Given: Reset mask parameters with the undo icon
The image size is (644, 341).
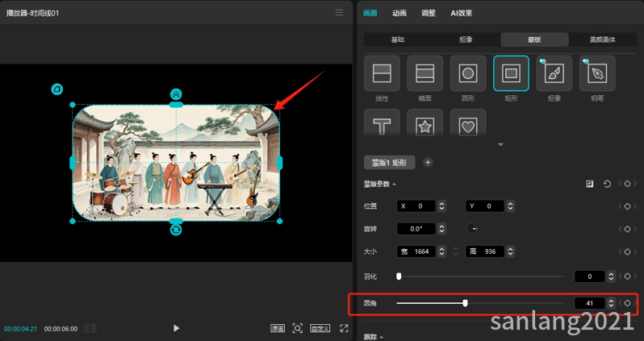Looking at the screenshot, I should [x=607, y=184].
